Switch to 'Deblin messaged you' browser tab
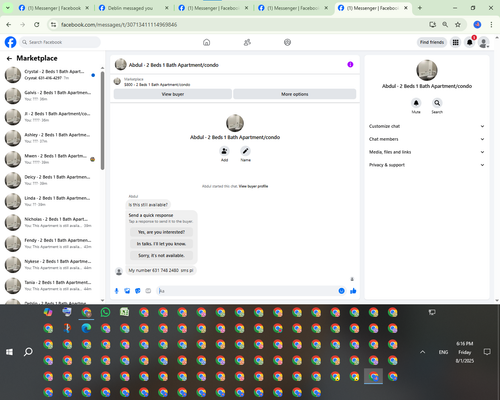Screen dimensions: 500x400 [133, 8]
